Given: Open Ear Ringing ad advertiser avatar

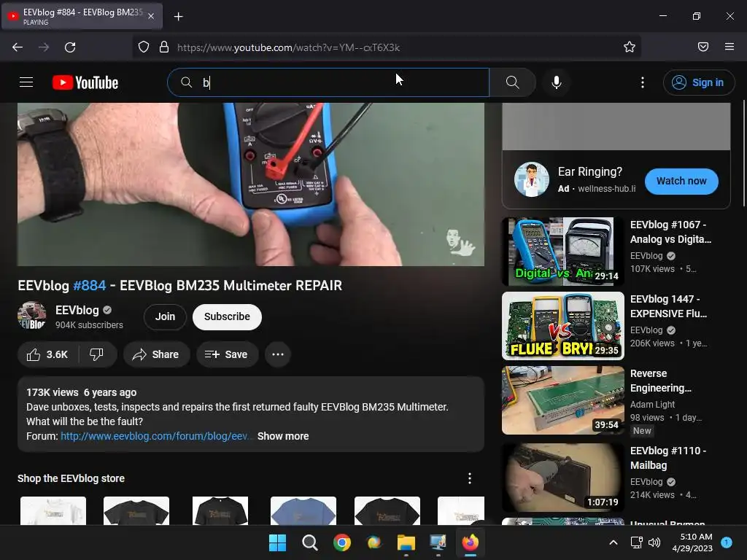Looking at the screenshot, I should 532,180.
